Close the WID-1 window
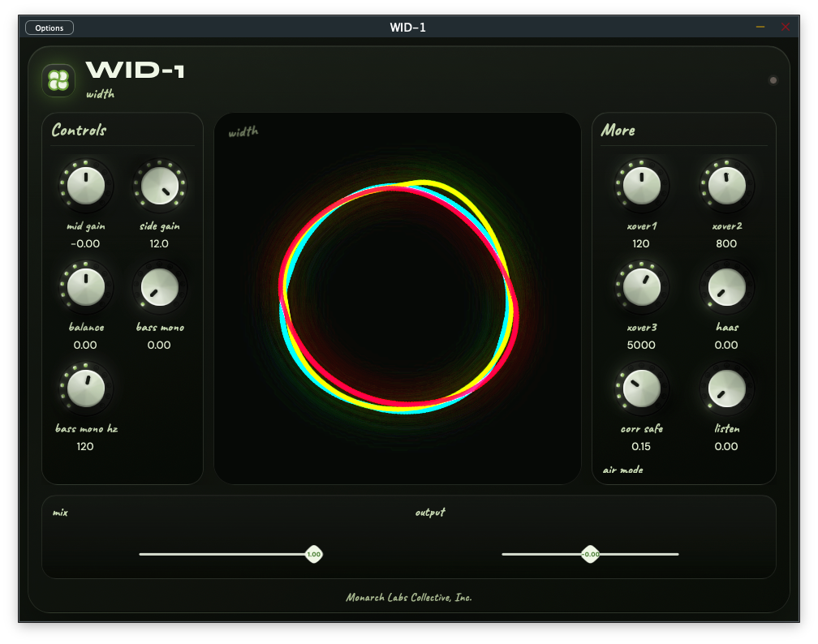 (786, 27)
